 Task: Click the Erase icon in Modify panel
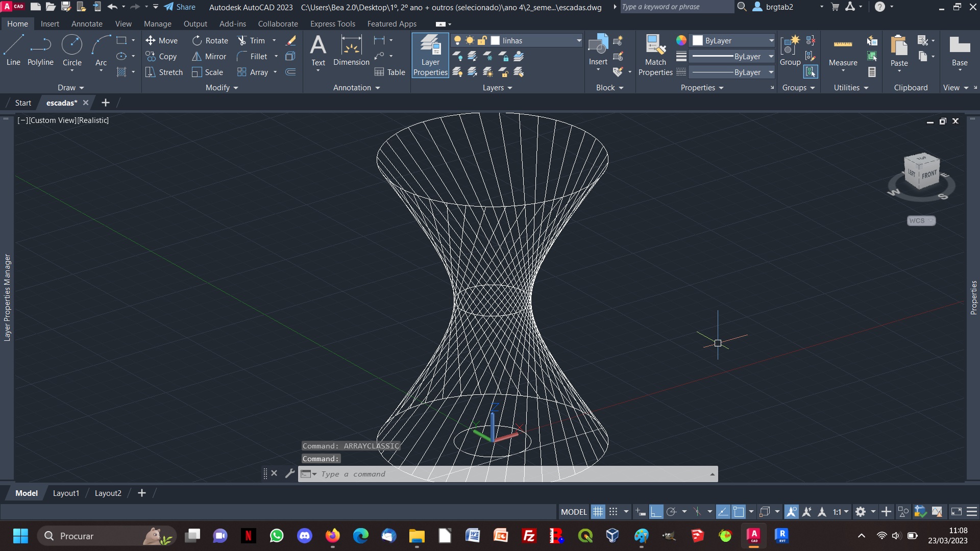(291, 40)
